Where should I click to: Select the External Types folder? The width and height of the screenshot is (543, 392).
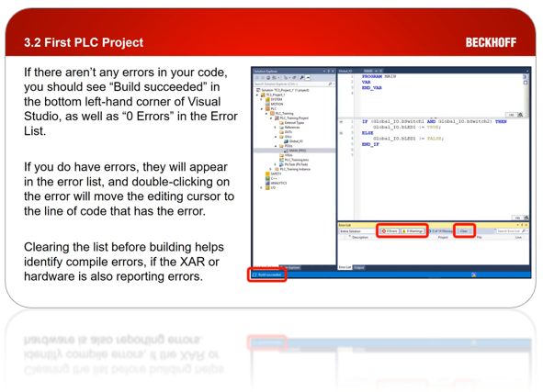tap(292, 123)
